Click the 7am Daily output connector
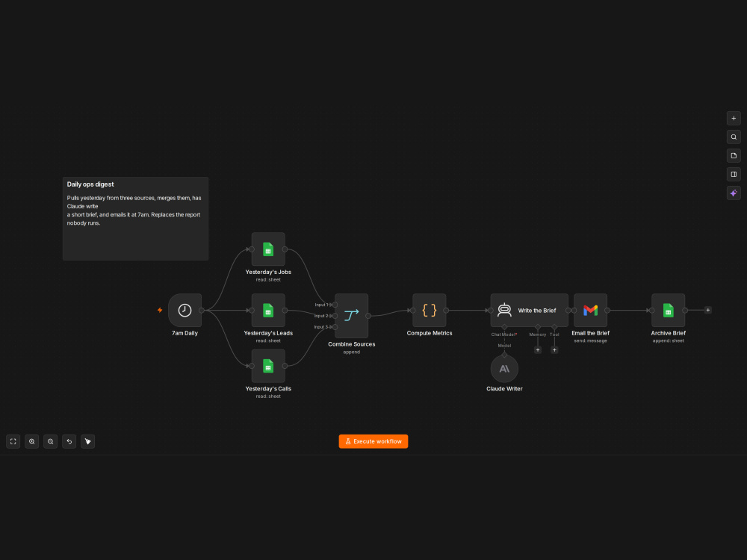The height and width of the screenshot is (560, 747). click(x=202, y=310)
